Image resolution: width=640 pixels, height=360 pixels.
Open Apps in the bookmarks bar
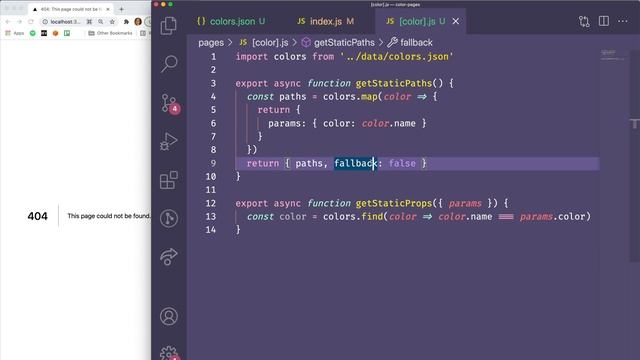click(x=14, y=33)
